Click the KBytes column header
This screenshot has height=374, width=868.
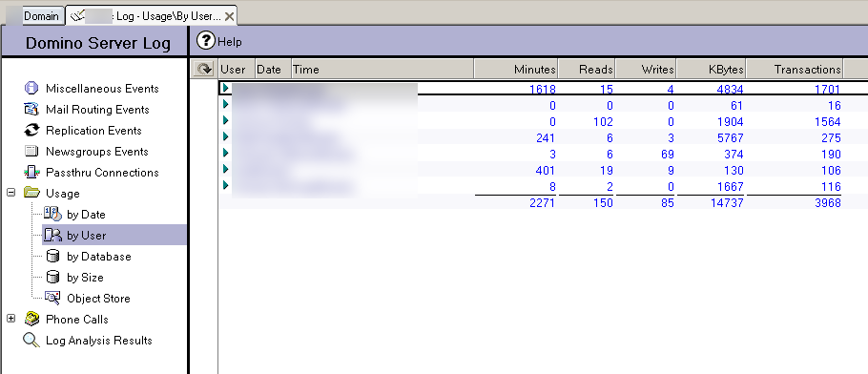(x=712, y=70)
